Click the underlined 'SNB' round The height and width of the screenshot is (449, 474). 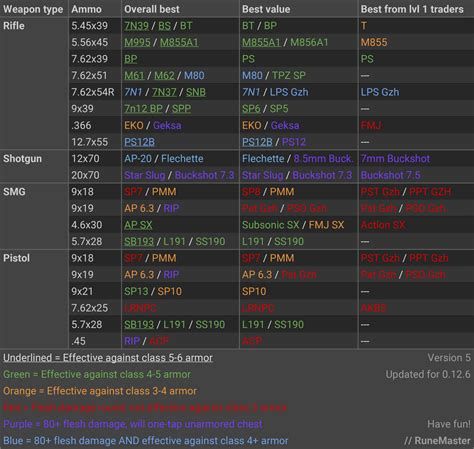click(x=196, y=92)
